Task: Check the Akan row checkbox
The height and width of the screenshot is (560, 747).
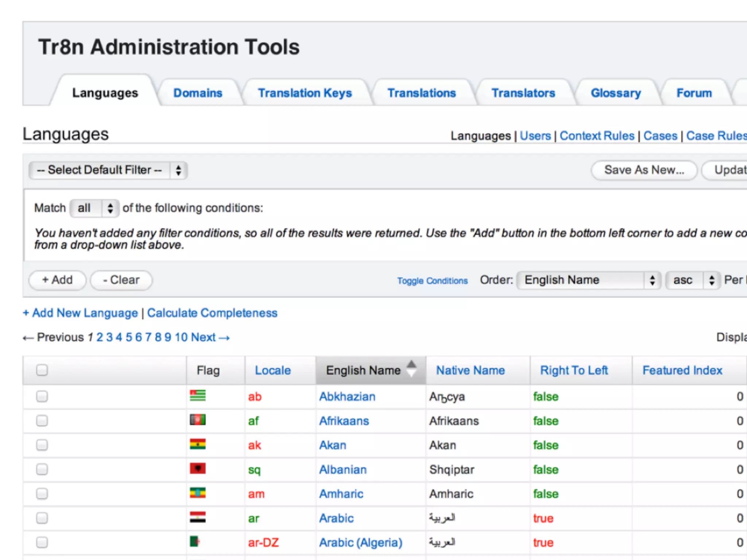Action: tap(42, 445)
